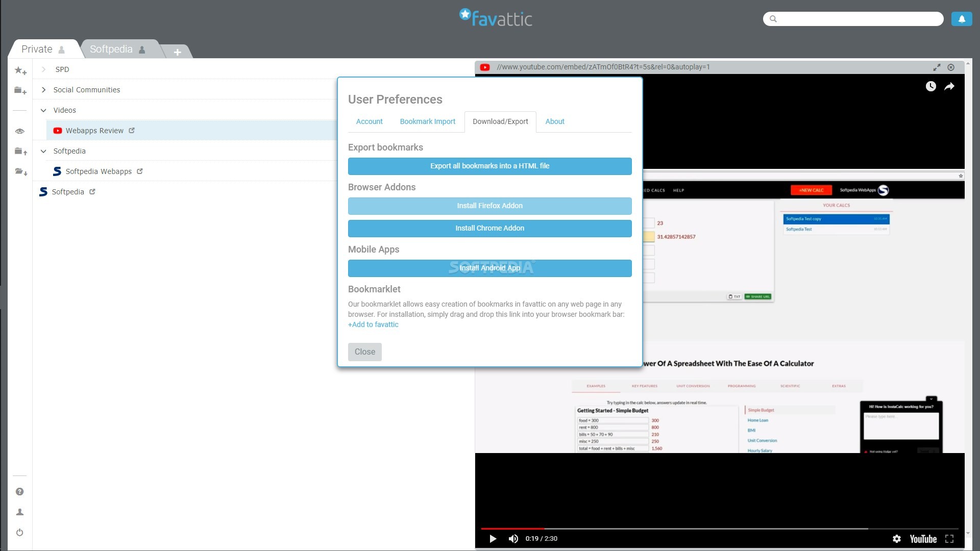
Task: Mute the video volume
Action: point(513,539)
